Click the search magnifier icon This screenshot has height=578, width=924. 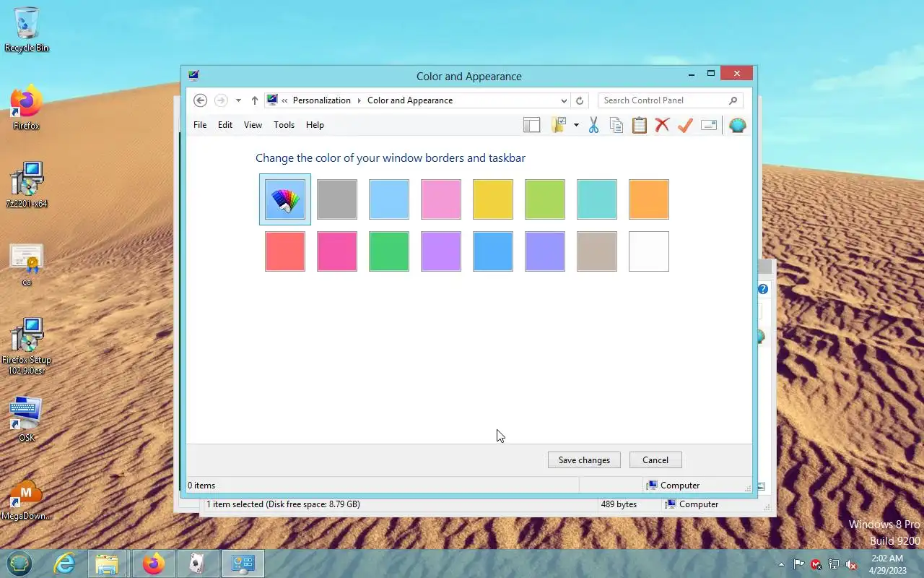pos(733,100)
